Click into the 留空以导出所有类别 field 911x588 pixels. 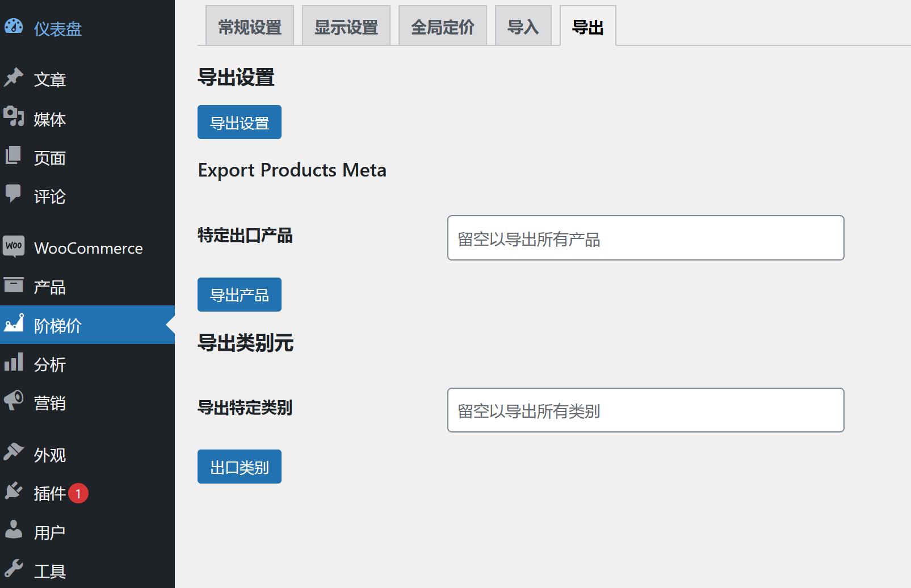(x=645, y=410)
